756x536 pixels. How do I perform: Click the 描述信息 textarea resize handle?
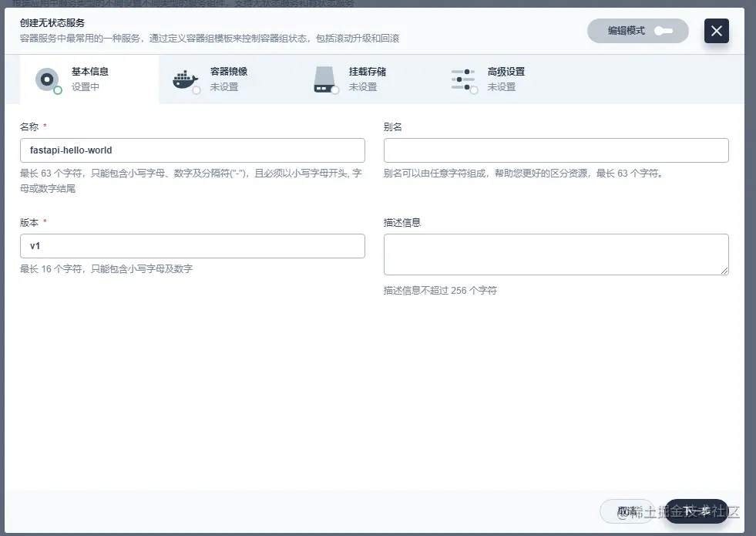(724, 271)
